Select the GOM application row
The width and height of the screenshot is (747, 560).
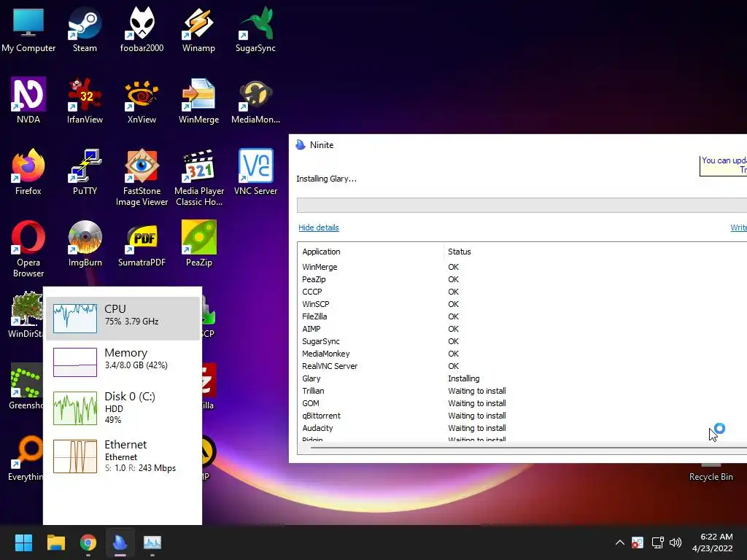click(x=522, y=403)
